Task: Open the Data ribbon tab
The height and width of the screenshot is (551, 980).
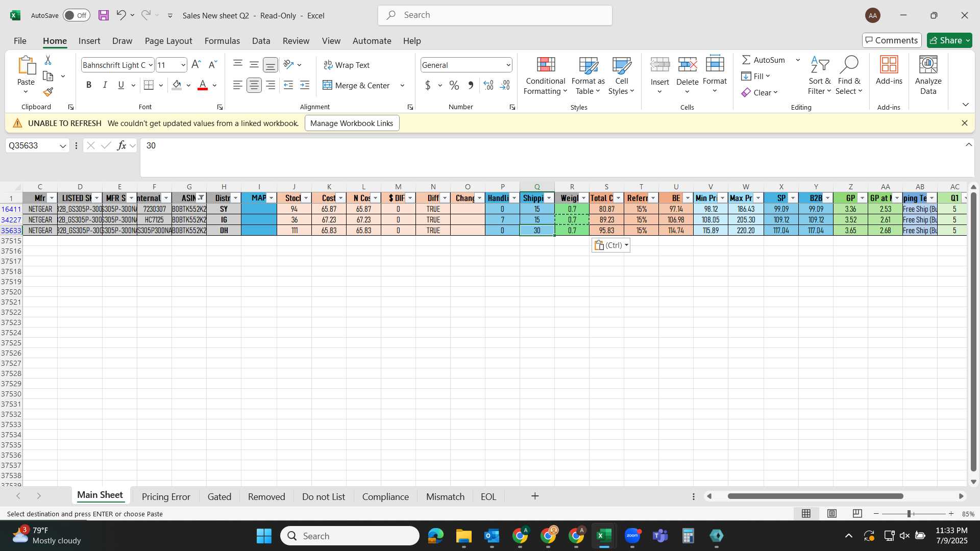Action: tap(261, 41)
